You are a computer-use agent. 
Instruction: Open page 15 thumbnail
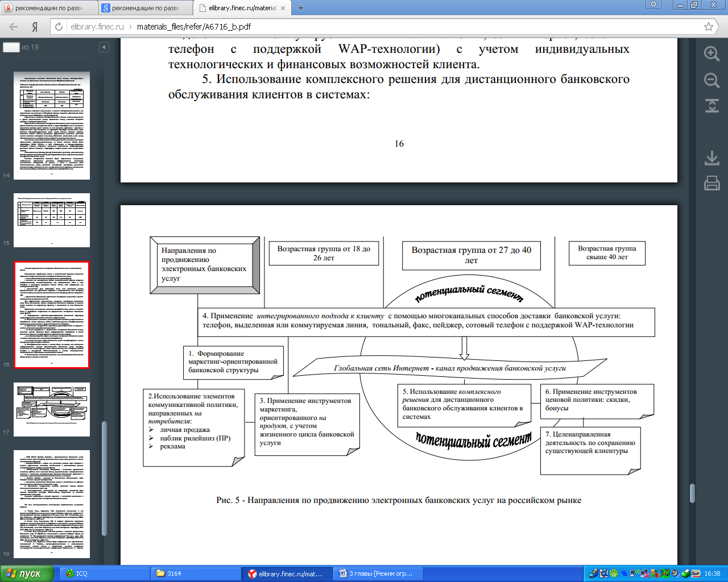click(52, 221)
